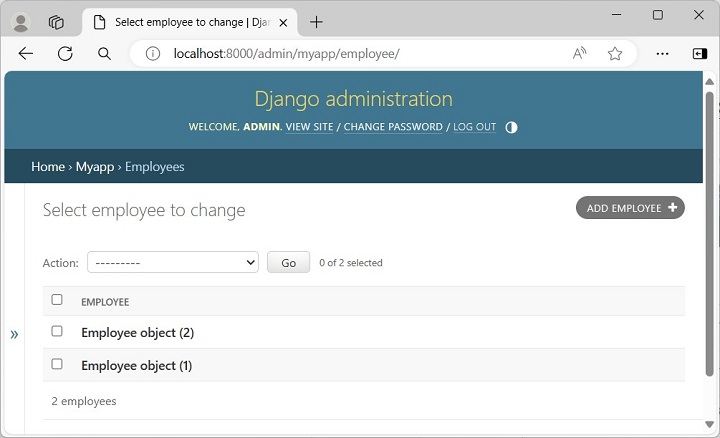The image size is (720, 438).
Task: Open the tab actions workspace icon
Action: click(56, 22)
